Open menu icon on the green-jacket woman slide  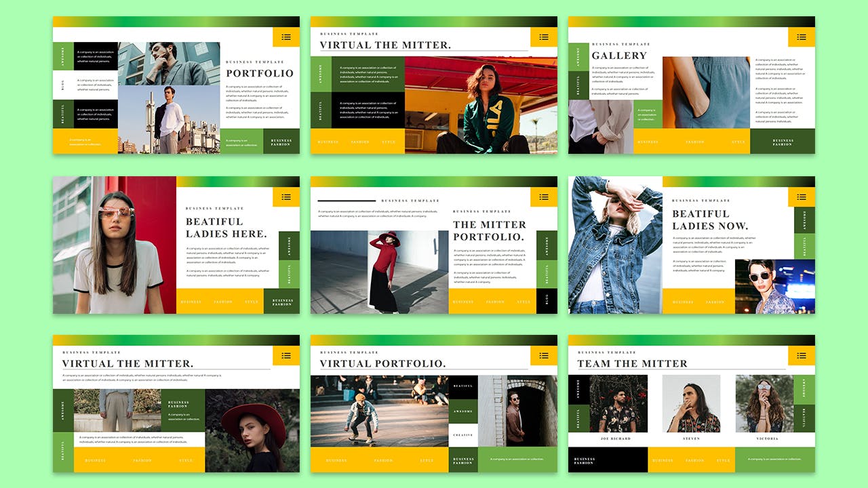pyautogui.click(x=544, y=37)
